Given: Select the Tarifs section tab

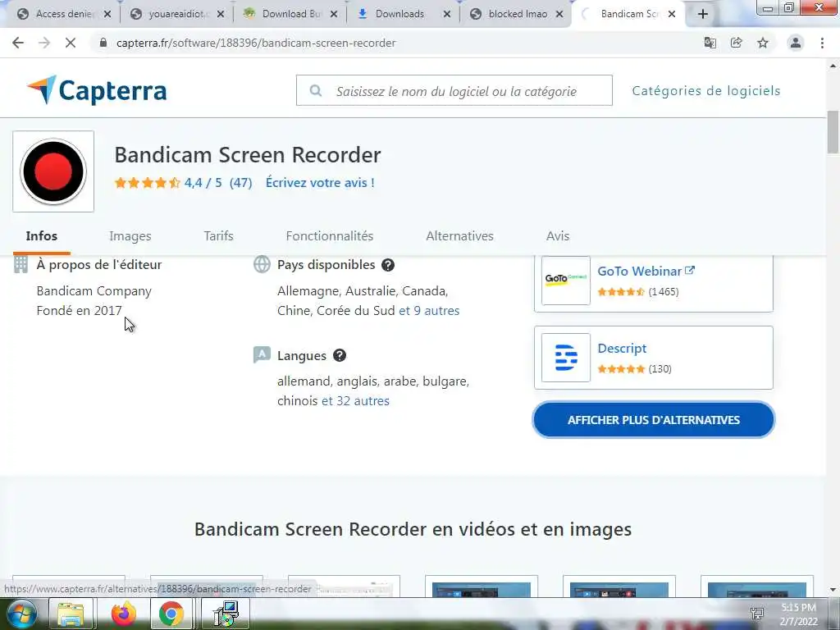Looking at the screenshot, I should pyautogui.click(x=218, y=236).
